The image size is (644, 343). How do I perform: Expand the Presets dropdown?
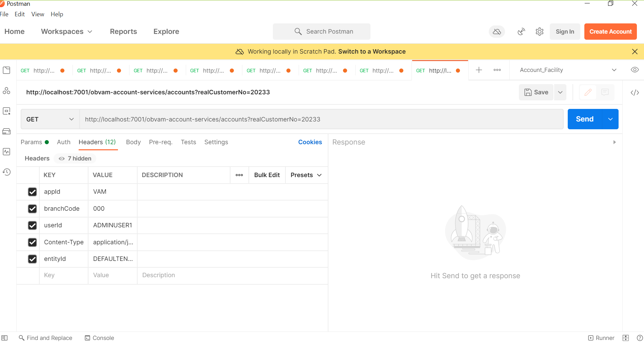click(306, 175)
